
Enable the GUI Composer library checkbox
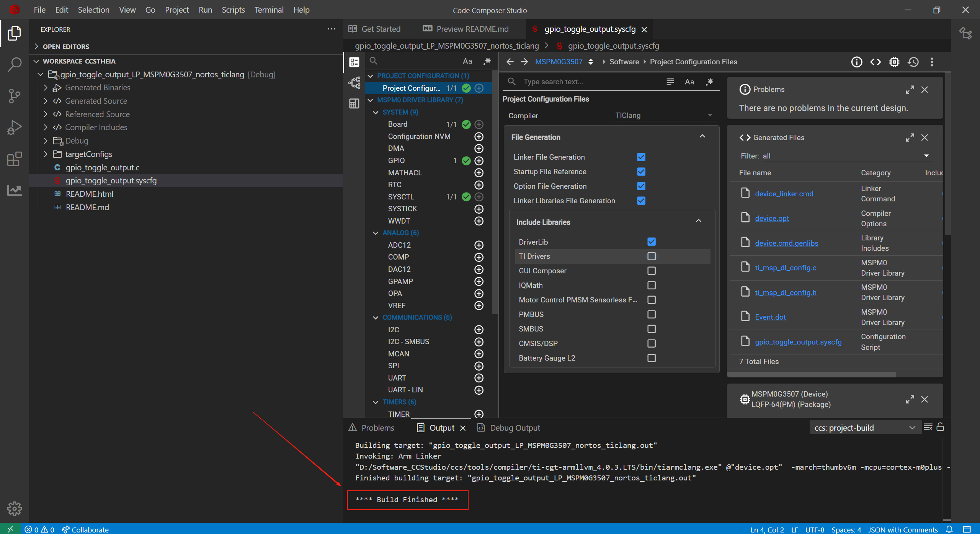coord(652,271)
